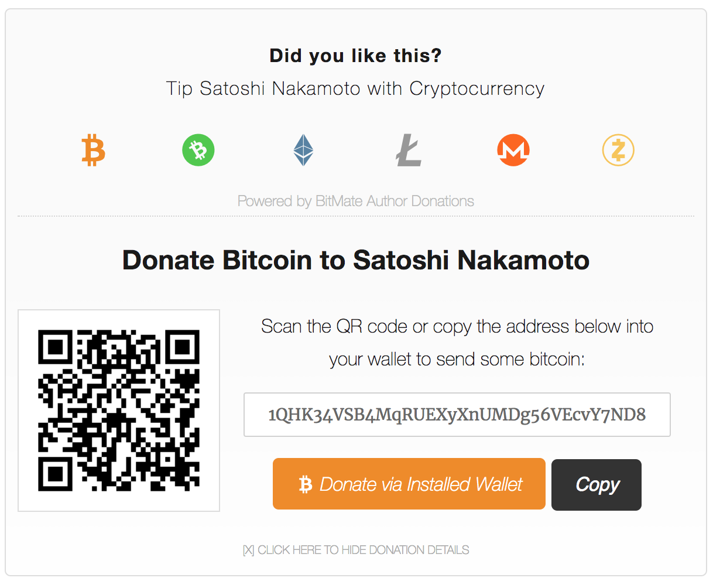713x588 pixels.
Task: Click the 'Did you like this?' heading
Action: [356, 56]
